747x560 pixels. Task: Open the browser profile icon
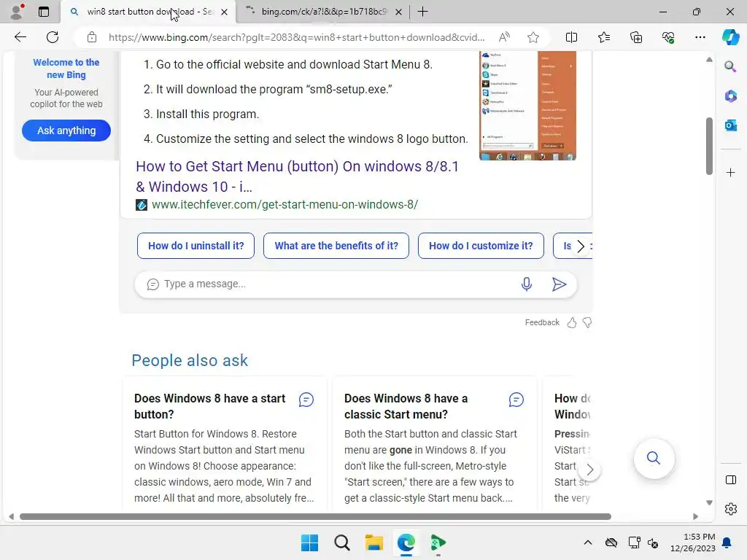tap(18, 12)
